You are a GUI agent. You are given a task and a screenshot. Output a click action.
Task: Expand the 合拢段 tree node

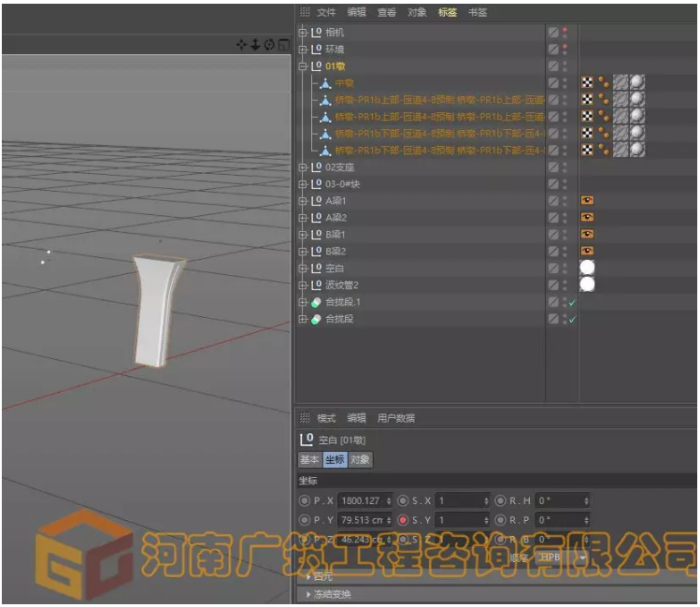click(303, 319)
